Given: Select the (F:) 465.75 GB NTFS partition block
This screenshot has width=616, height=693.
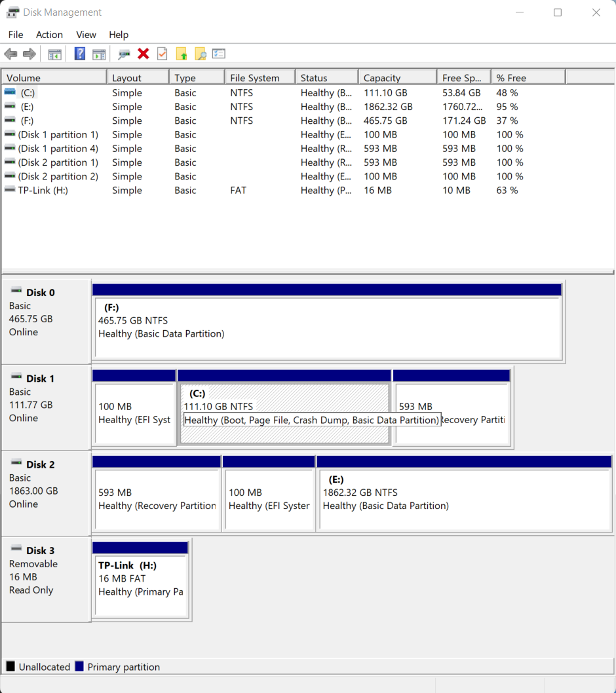Looking at the screenshot, I should [328, 322].
